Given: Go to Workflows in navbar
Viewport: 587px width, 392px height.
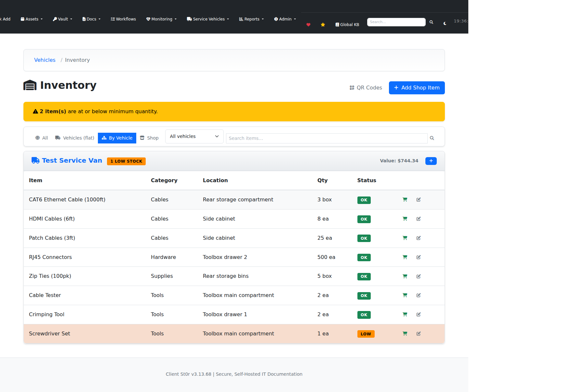Looking at the screenshot, I should point(123,19).
